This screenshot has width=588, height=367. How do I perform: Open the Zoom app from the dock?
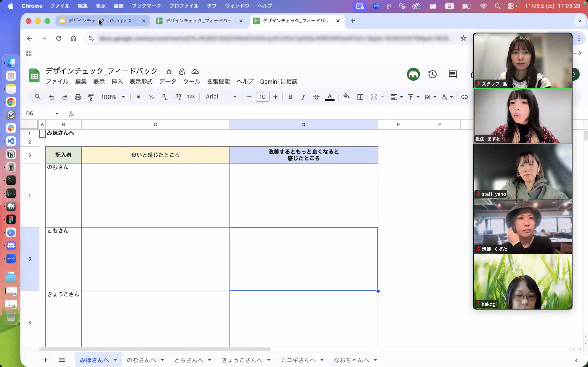click(x=11, y=259)
